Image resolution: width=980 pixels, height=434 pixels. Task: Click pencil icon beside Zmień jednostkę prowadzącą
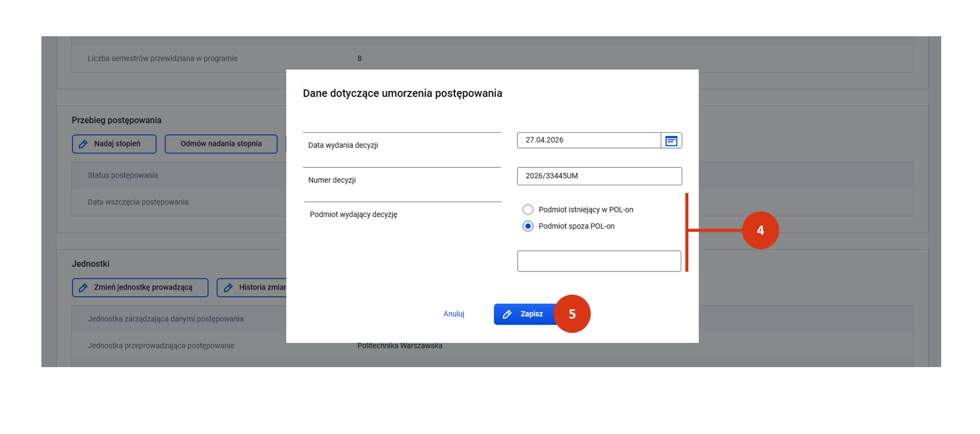pos(83,288)
